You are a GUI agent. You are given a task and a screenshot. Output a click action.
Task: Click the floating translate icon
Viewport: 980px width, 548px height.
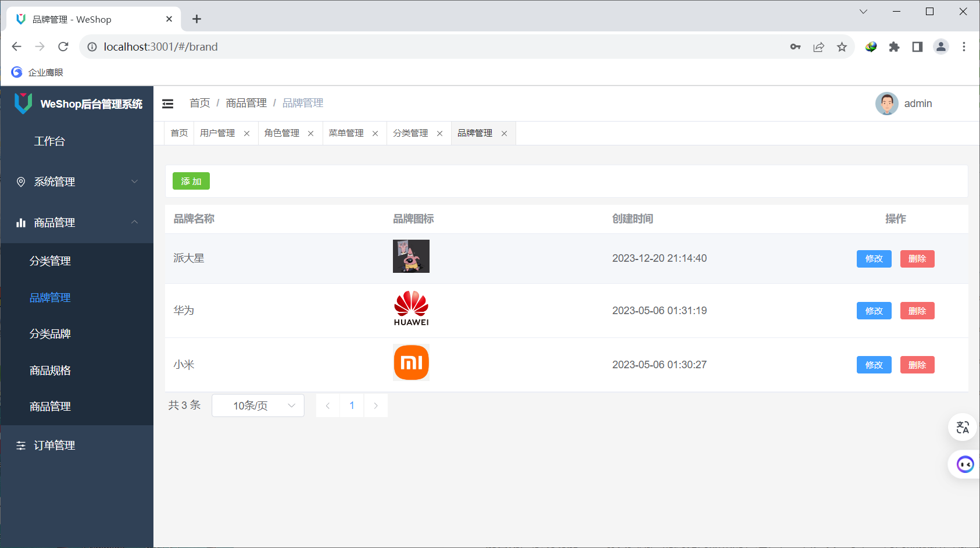[x=962, y=427]
